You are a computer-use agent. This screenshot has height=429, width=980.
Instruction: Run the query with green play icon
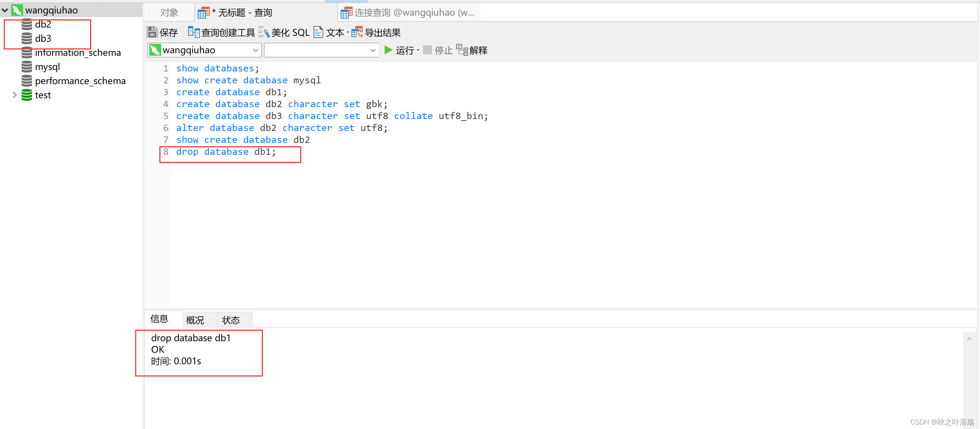(x=388, y=50)
